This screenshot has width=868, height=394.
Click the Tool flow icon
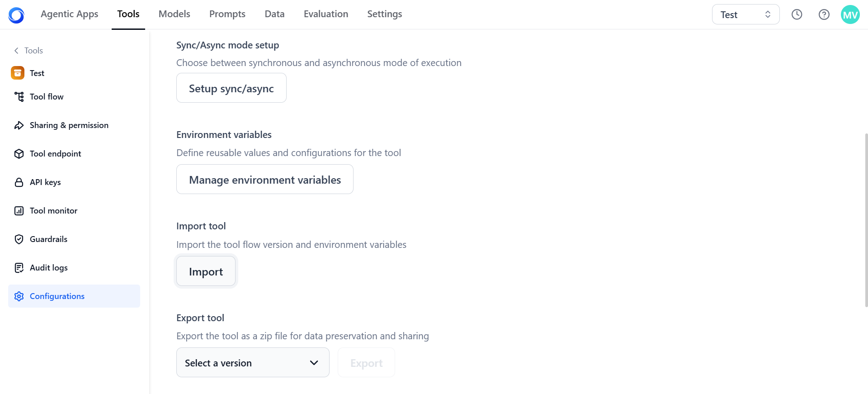[x=19, y=97]
